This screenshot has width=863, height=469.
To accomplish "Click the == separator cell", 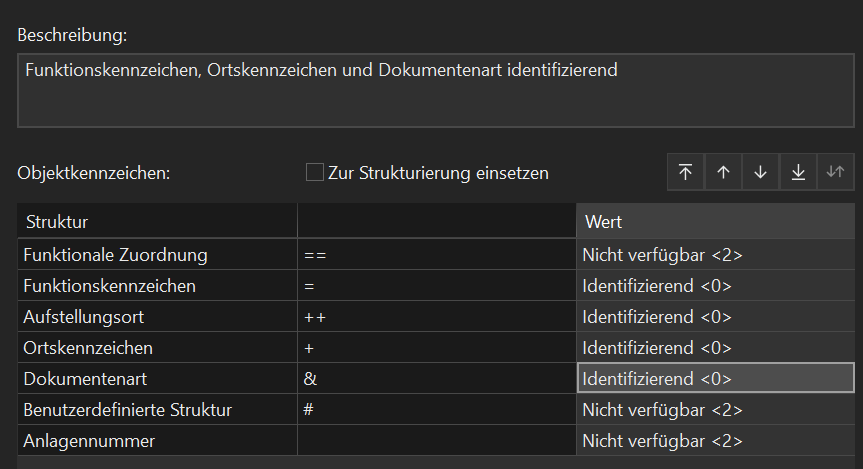I will click(x=436, y=255).
